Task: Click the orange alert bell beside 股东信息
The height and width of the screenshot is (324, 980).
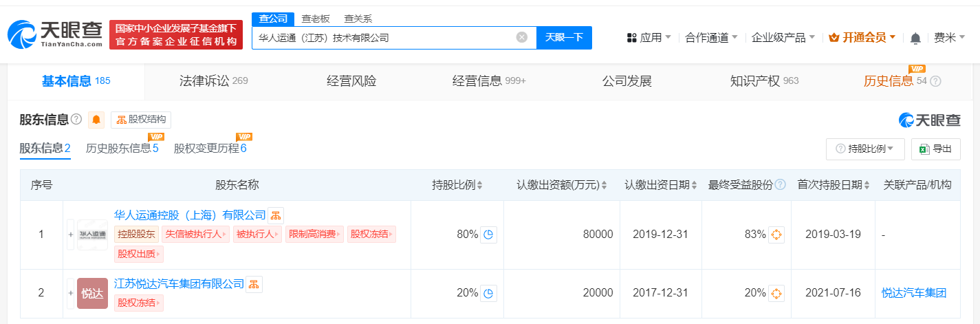Action: click(96, 120)
